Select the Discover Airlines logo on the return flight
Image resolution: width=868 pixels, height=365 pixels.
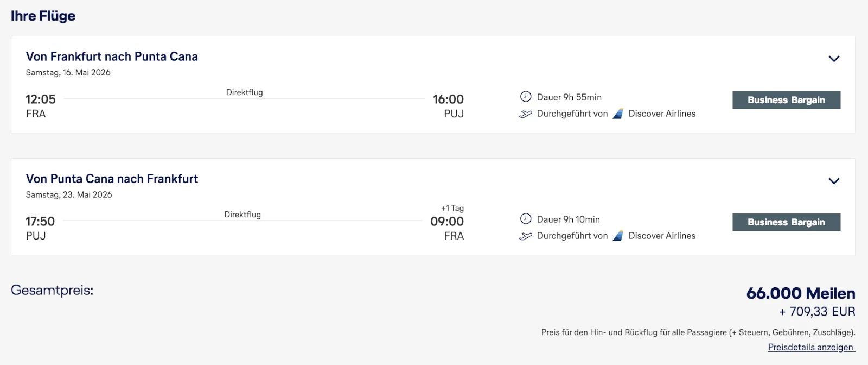coord(618,235)
